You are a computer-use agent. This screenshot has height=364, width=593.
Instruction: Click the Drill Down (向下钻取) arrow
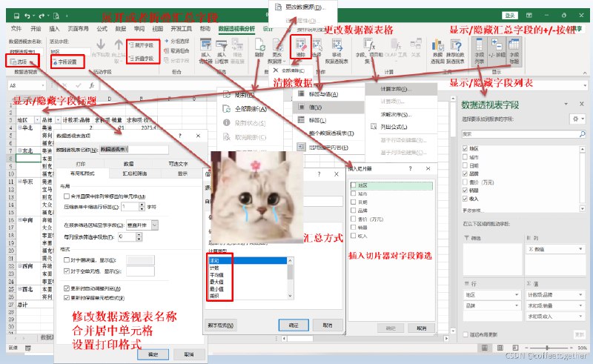pyautogui.click(x=101, y=45)
